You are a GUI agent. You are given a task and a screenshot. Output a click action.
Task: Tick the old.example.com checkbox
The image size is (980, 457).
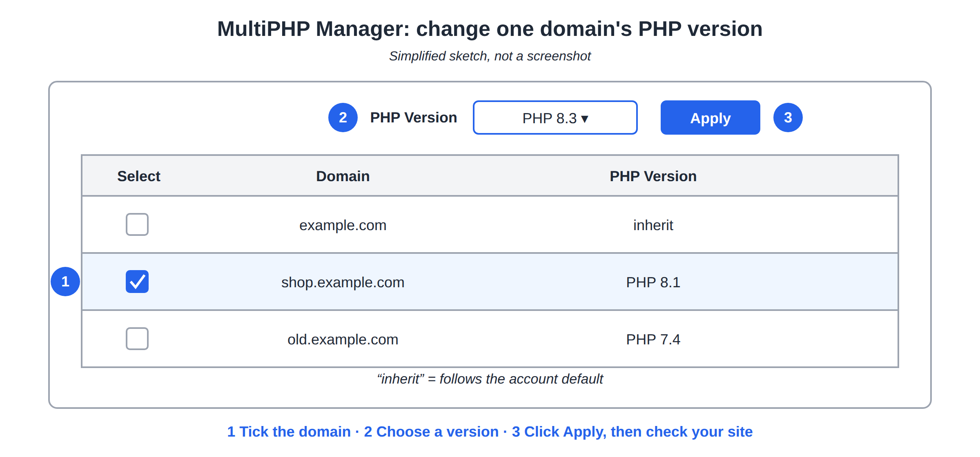pos(137,339)
